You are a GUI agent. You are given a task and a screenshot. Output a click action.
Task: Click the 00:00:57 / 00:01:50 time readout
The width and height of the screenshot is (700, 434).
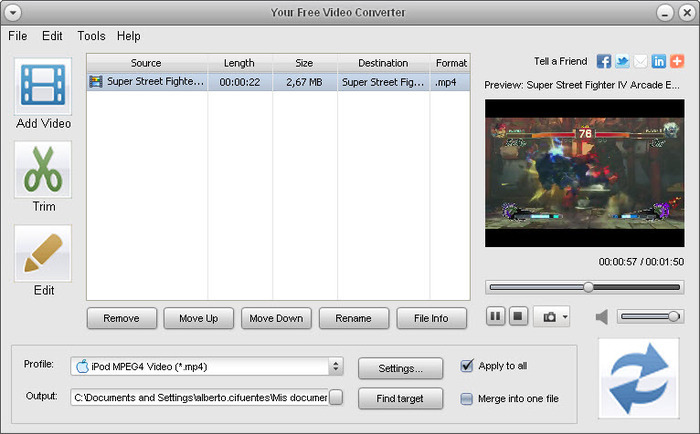tap(641, 262)
